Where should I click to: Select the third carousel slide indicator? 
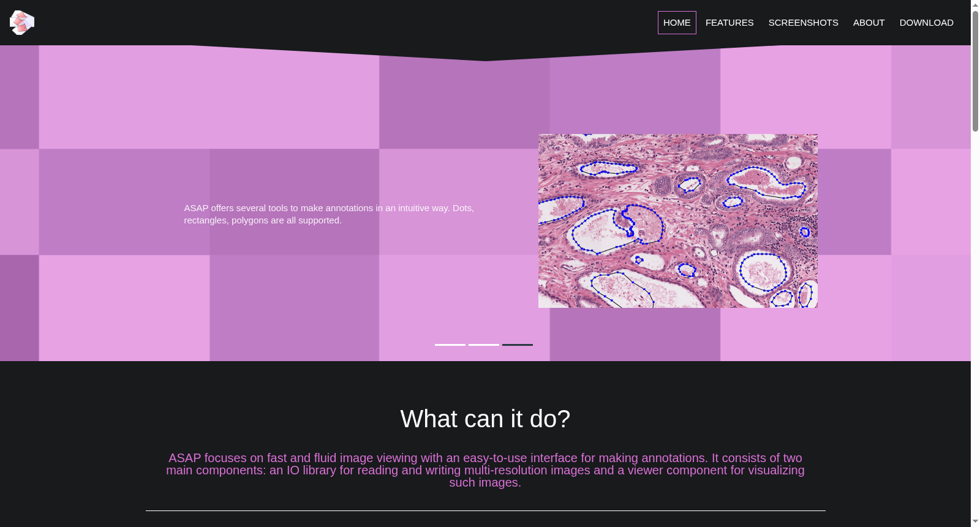click(x=518, y=345)
